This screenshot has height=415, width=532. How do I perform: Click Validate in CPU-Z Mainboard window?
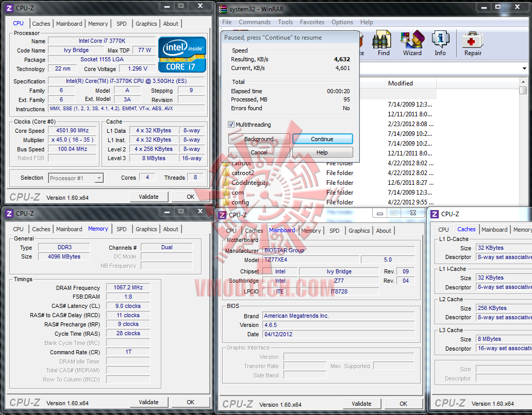point(361,404)
